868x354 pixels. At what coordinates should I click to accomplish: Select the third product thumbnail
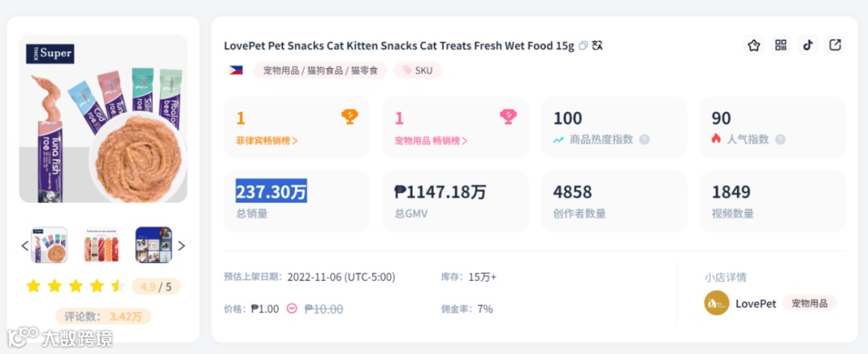(154, 245)
